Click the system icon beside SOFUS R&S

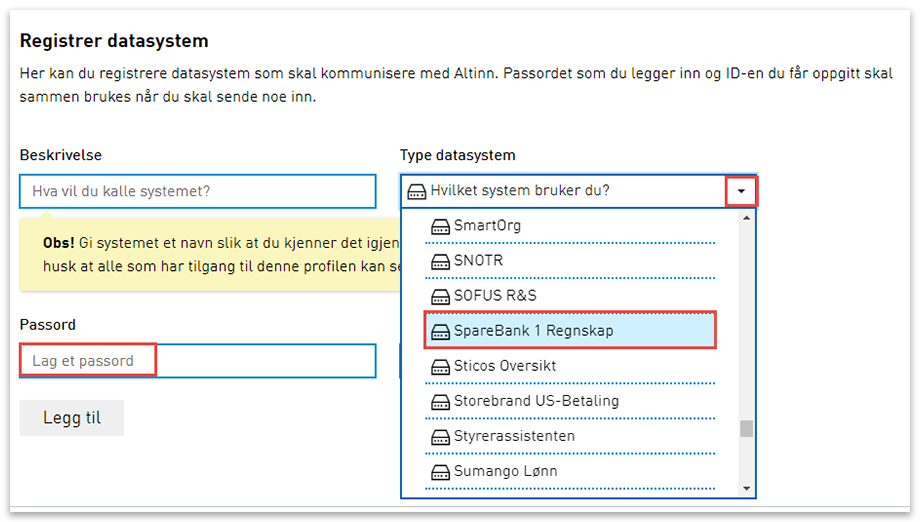440,297
